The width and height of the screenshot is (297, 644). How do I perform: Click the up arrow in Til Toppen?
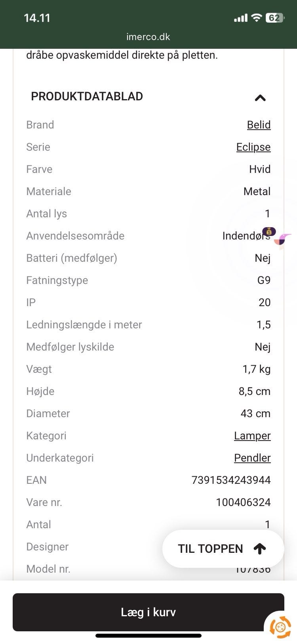pyautogui.click(x=260, y=549)
